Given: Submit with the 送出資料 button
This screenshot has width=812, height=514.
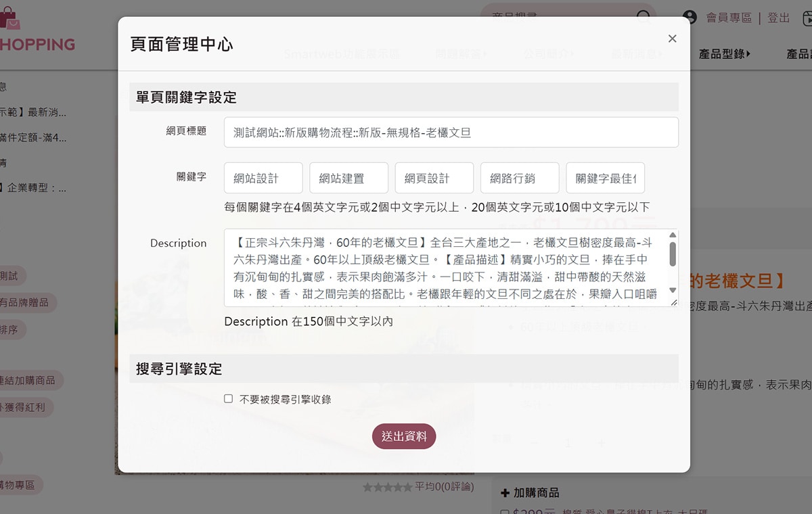Looking at the screenshot, I should 404,436.
